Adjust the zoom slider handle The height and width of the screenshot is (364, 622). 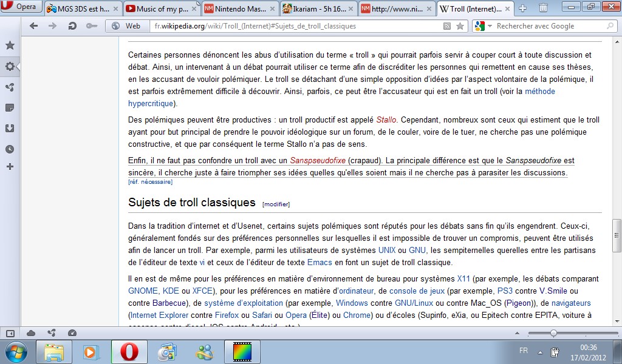coord(553,334)
